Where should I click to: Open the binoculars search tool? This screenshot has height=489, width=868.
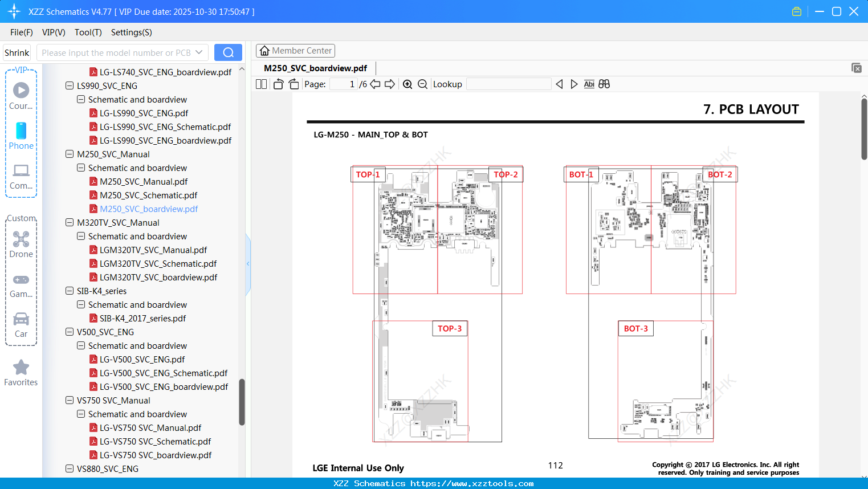click(604, 84)
